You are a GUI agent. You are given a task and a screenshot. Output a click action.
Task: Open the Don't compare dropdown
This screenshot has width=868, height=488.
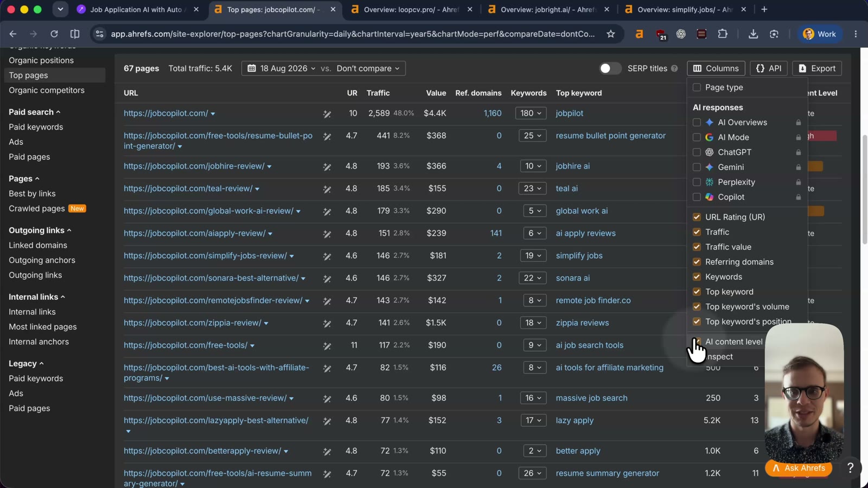[368, 68]
